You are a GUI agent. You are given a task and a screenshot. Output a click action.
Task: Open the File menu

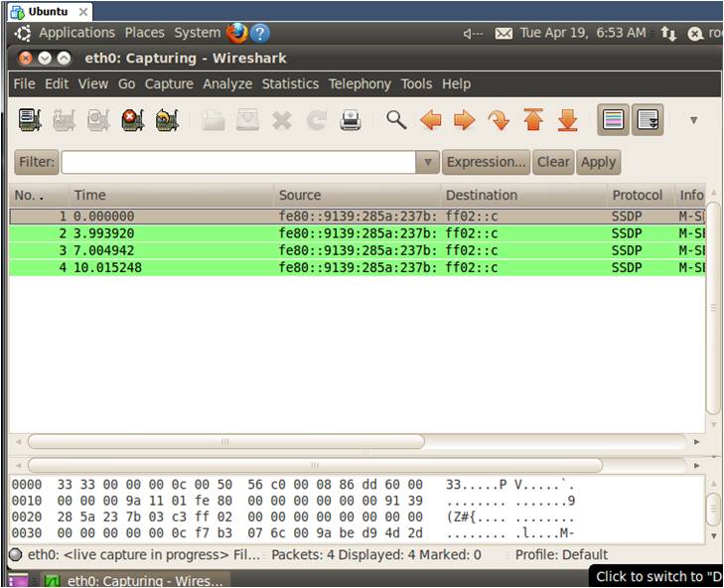coord(24,84)
